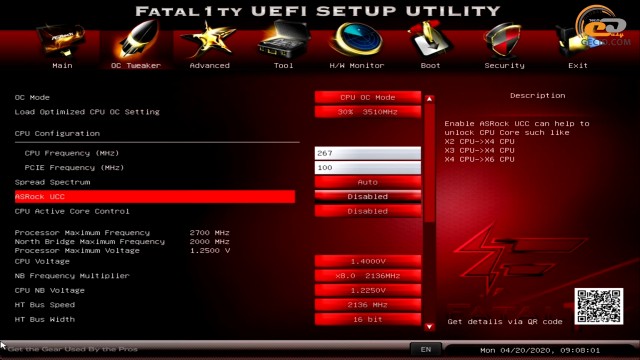The width and height of the screenshot is (640, 360).
Task: Select the HT Bus Width label
Action: (x=44, y=319)
